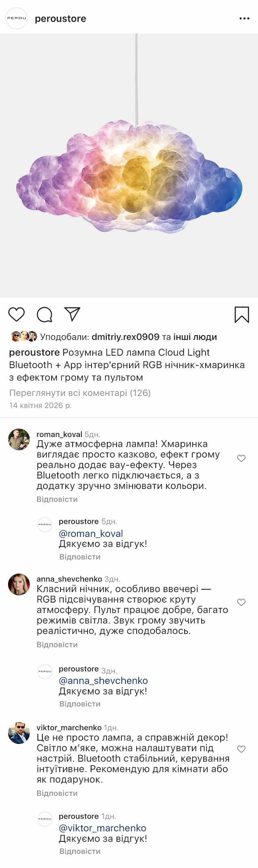The image size is (258, 868).
Task: Reply to anna_shevchenko's comment
Action: click(57, 644)
